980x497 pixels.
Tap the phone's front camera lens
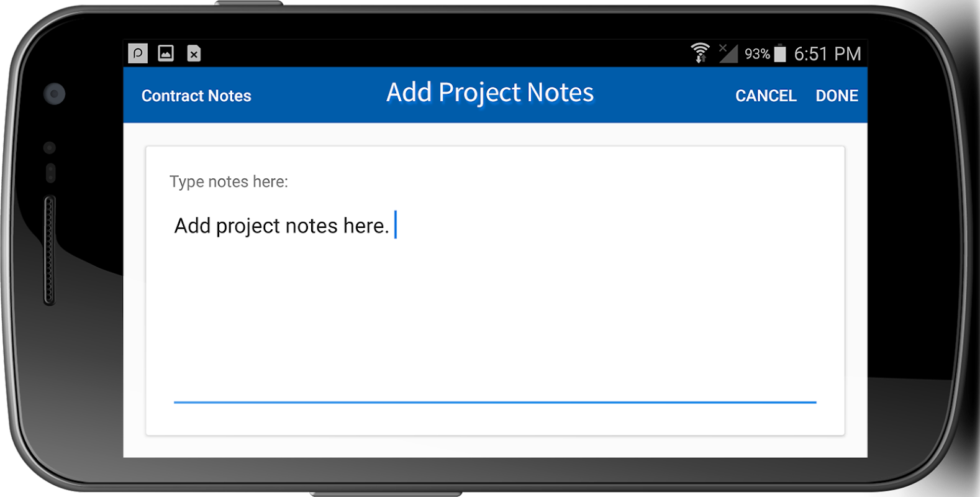[54, 94]
